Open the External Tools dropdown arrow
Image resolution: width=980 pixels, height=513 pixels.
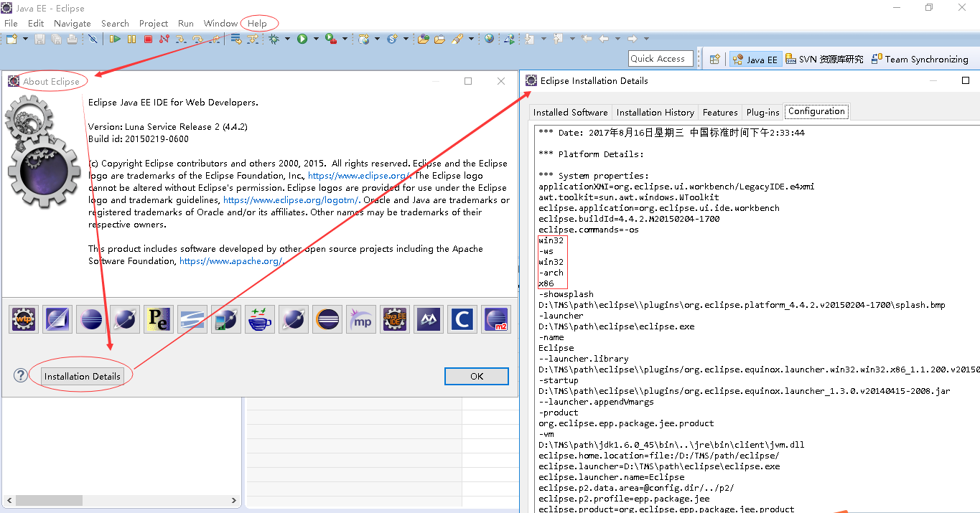345,39
